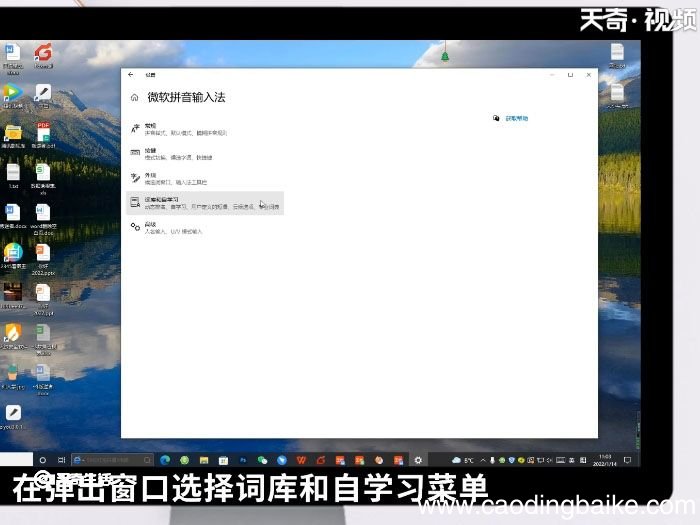
Task: Click the 获取帮助 help link
Action: (x=517, y=118)
